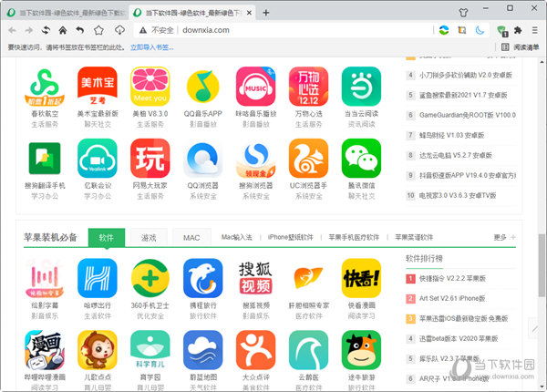Click the page vertical scrollbar thumb
The height and width of the screenshot is (392, 547).
point(542,265)
